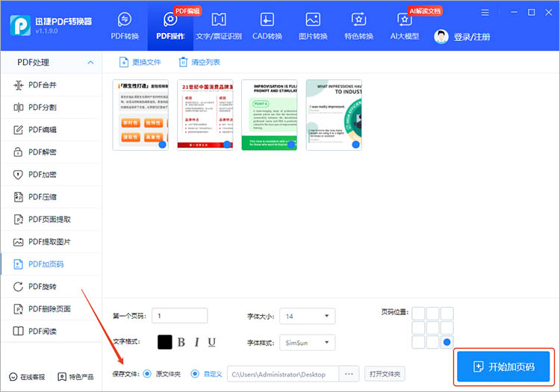Open the PDF转换 tab
This screenshot has width=560, height=392.
(125, 25)
